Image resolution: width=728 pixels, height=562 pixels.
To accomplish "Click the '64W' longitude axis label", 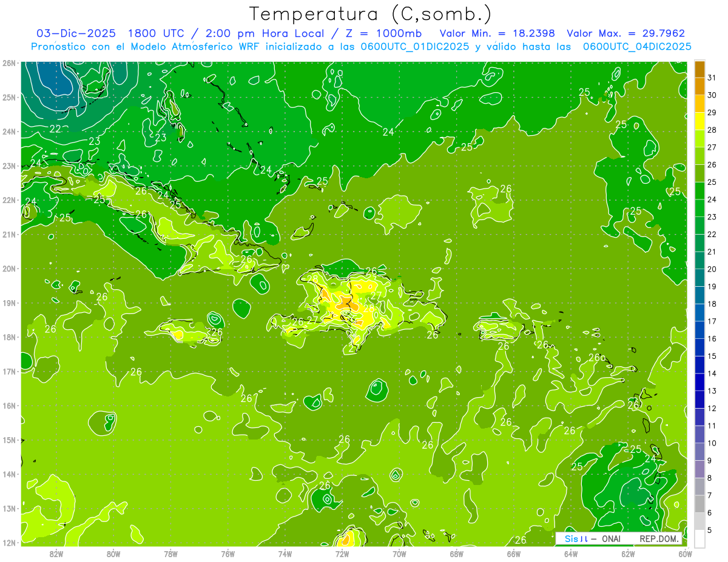I will 571,554.
